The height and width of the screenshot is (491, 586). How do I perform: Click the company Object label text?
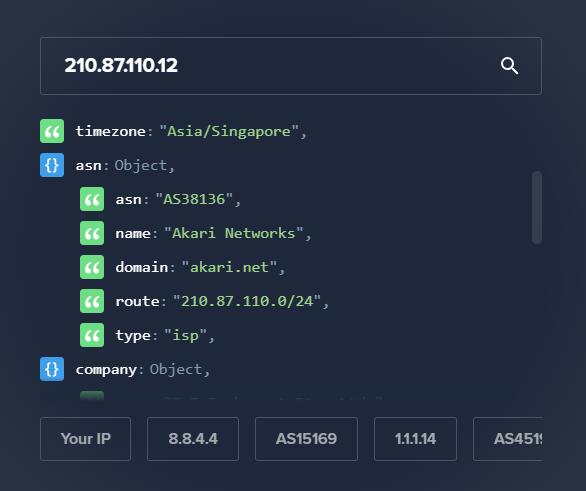coord(176,370)
